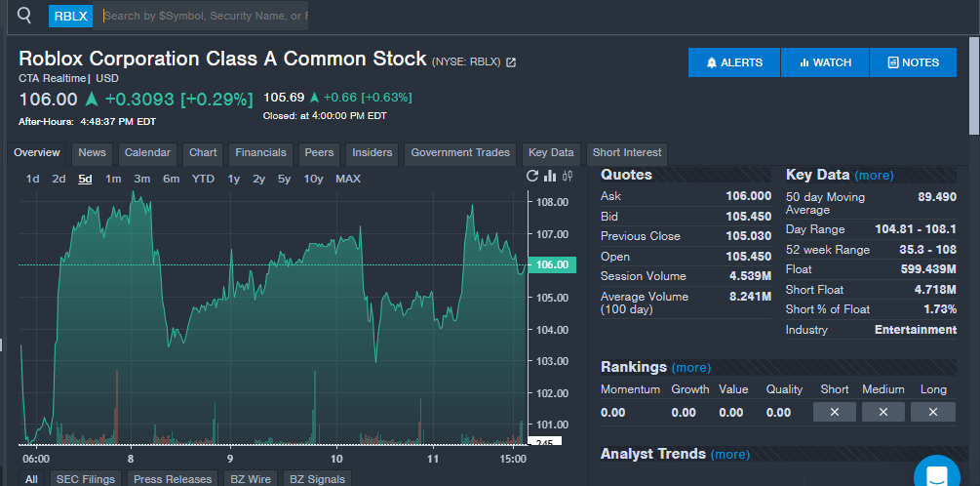Click the Key Data (more) link

tap(874, 176)
